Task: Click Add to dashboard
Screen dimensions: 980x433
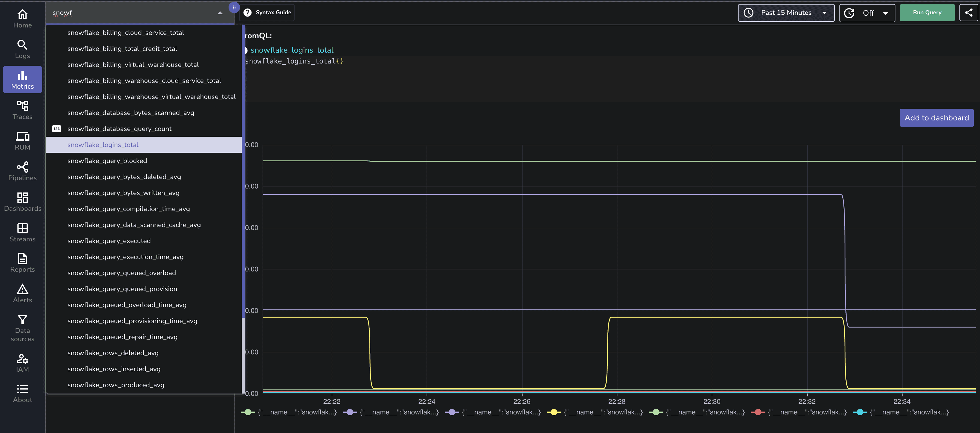Action: [936, 118]
